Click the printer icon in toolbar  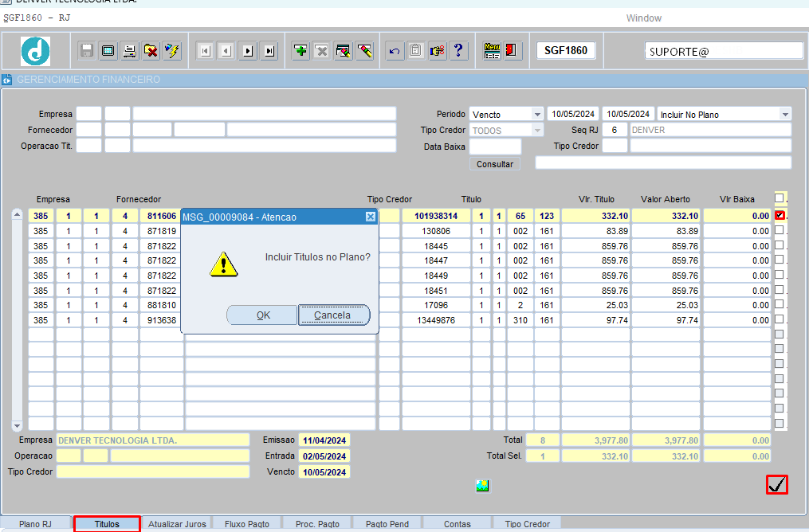[x=129, y=51]
